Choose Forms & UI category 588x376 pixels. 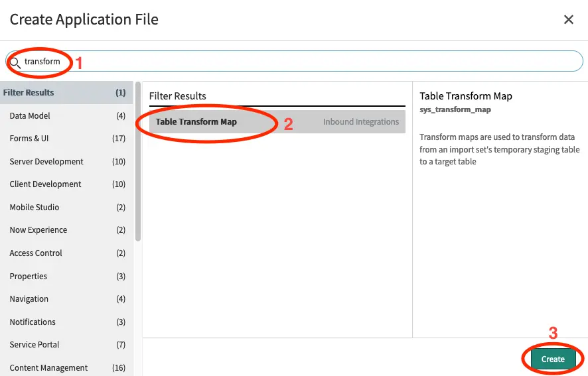point(65,139)
